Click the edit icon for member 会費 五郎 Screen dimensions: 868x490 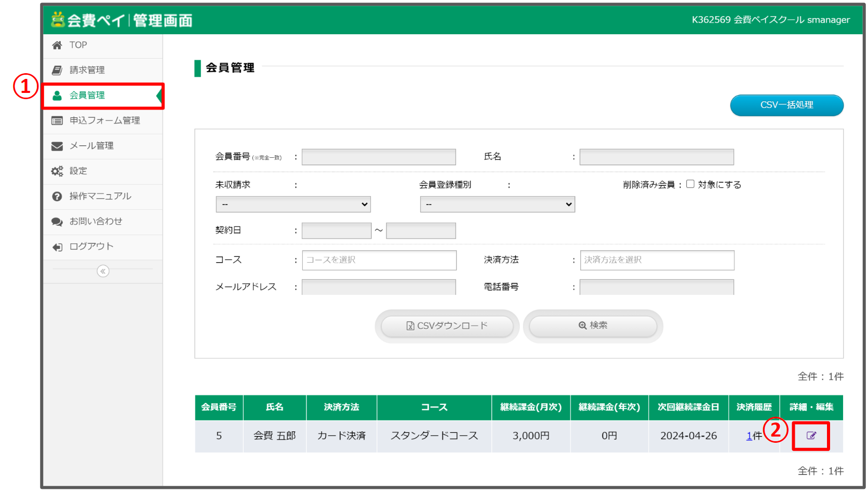pyautogui.click(x=811, y=435)
